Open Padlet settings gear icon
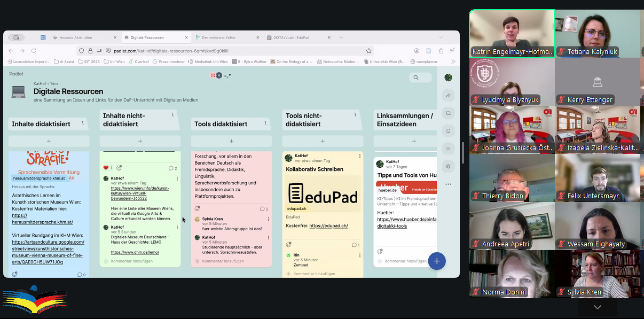 [x=448, y=166]
